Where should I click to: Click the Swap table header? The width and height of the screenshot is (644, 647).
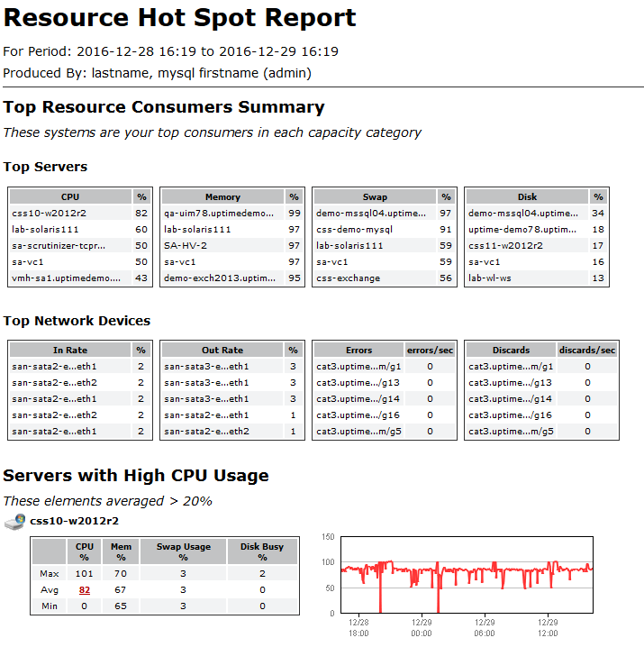tap(375, 196)
